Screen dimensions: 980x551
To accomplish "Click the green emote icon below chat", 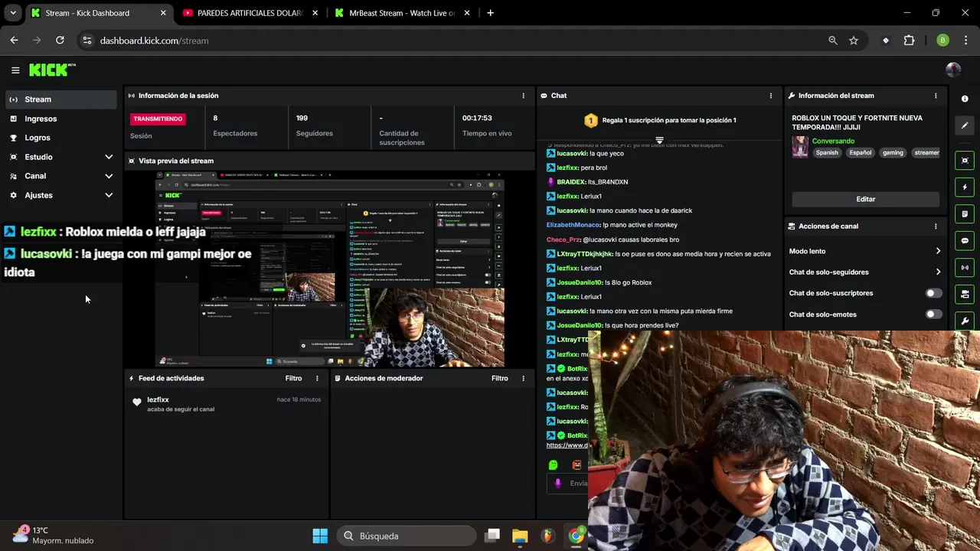I will coord(554,465).
